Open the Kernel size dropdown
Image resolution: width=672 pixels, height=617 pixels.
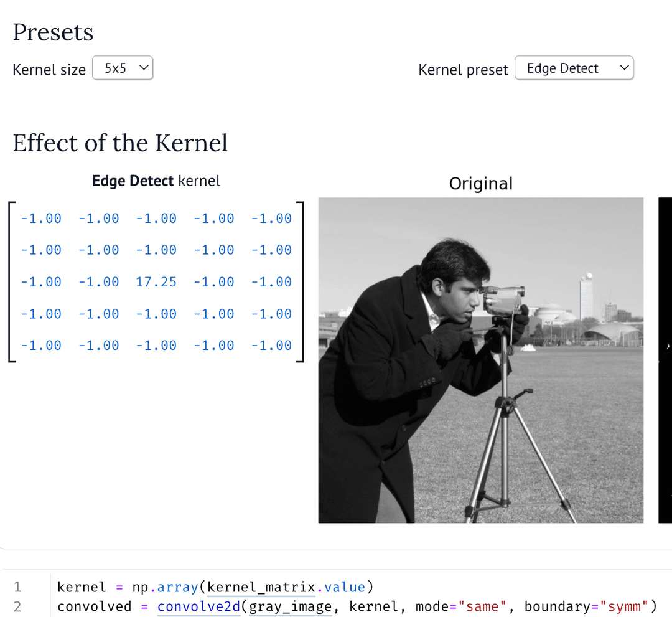(x=123, y=68)
